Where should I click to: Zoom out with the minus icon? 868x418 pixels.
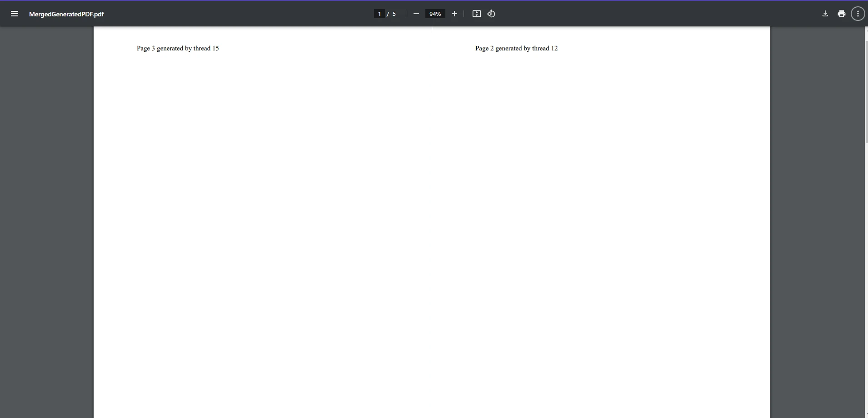coord(416,14)
